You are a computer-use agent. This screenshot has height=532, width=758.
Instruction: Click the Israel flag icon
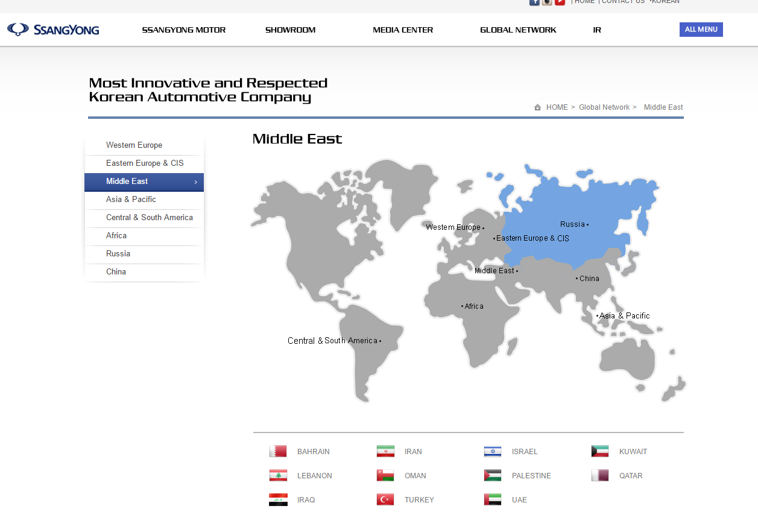pyautogui.click(x=493, y=451)
